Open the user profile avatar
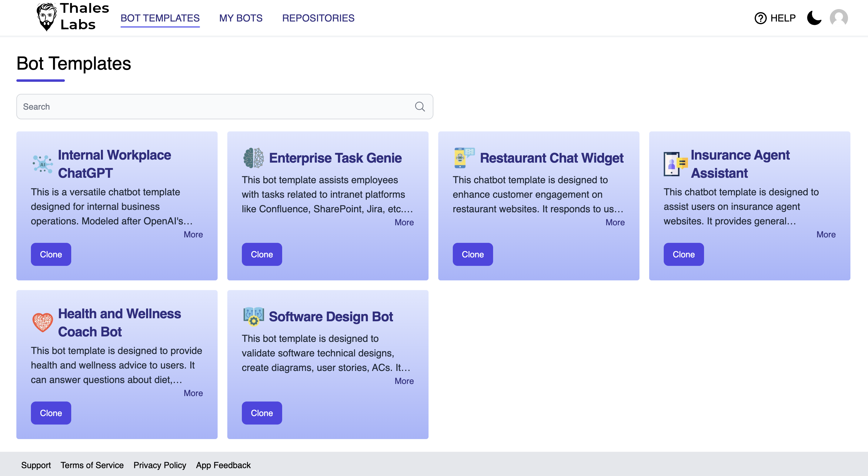The width and height of the screenshot is (868, 476). click(x=838, y=18)
